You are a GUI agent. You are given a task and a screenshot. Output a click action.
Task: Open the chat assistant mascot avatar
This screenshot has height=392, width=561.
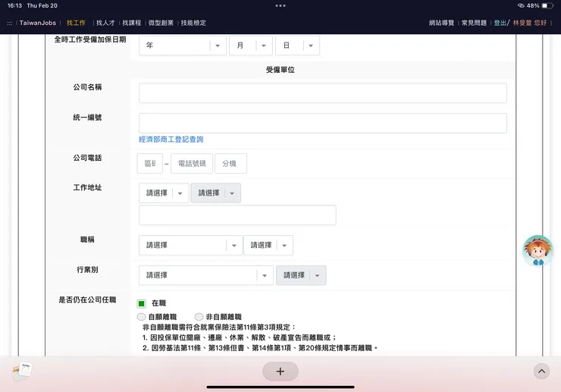pos(537,251)
